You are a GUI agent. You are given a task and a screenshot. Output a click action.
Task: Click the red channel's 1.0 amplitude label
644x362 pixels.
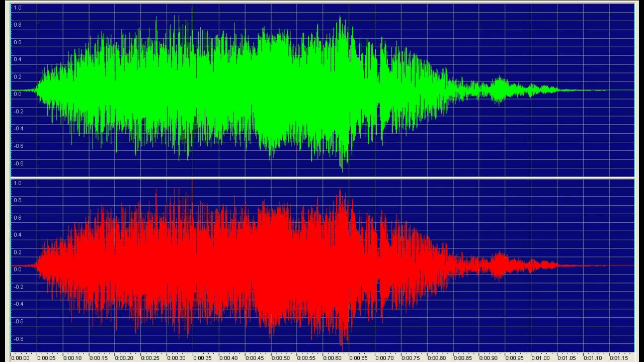[x=17, y=183]
